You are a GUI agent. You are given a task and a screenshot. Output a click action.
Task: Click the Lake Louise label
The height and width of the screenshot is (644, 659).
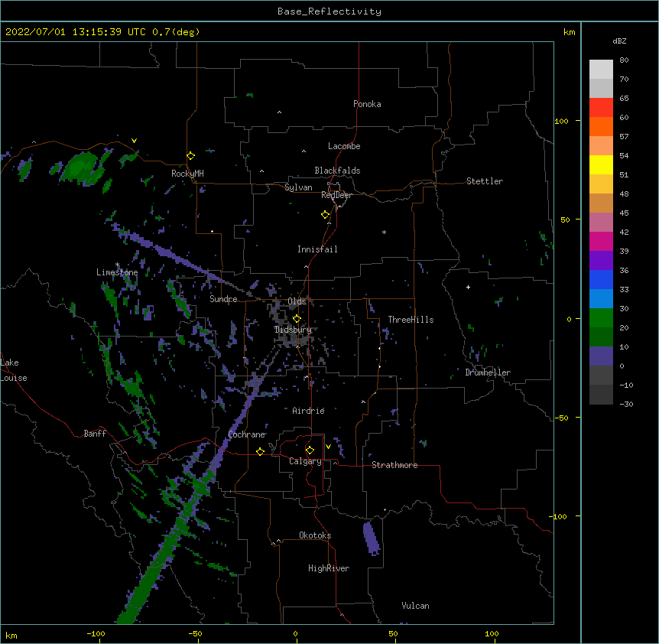(x=14, y=370)
